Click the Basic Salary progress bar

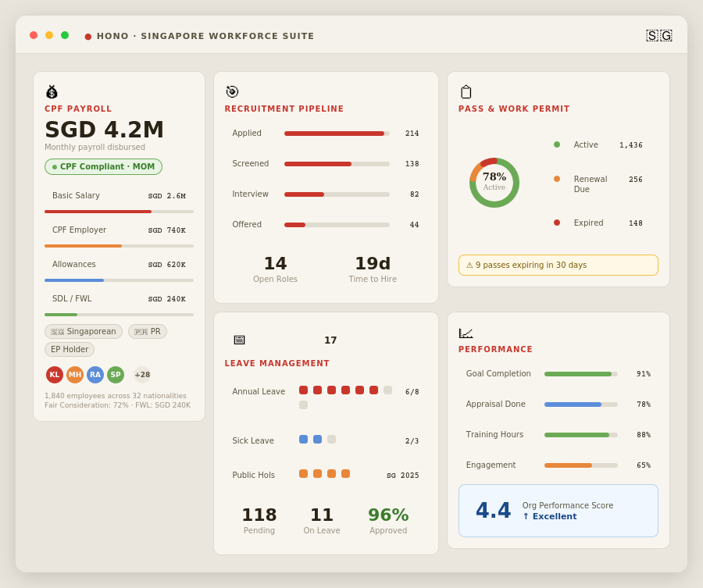tap(119, 212)
